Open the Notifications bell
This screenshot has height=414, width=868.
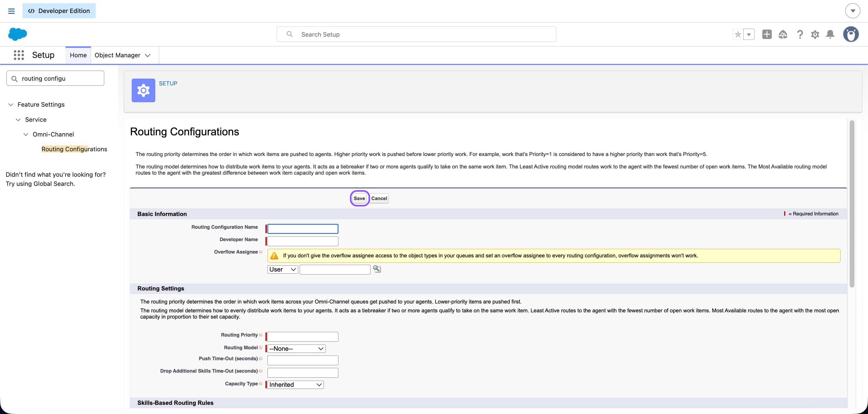[x=830, y=34]
